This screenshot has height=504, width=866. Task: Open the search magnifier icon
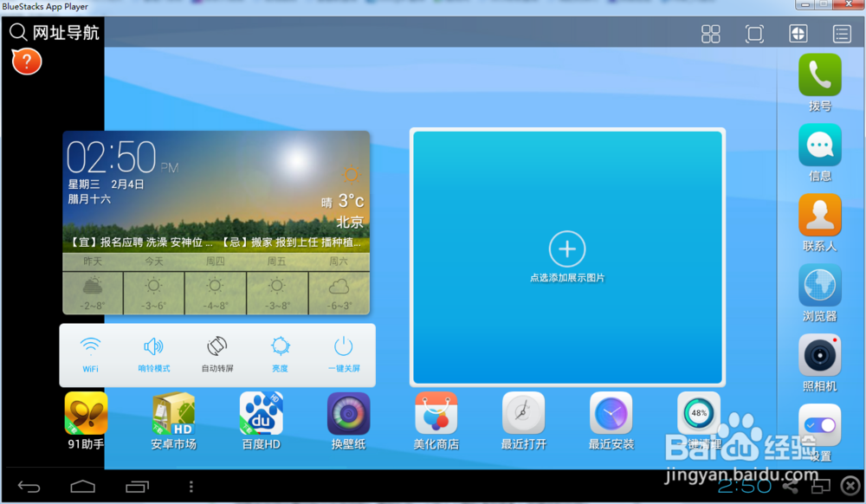click(x=17, y=32)
